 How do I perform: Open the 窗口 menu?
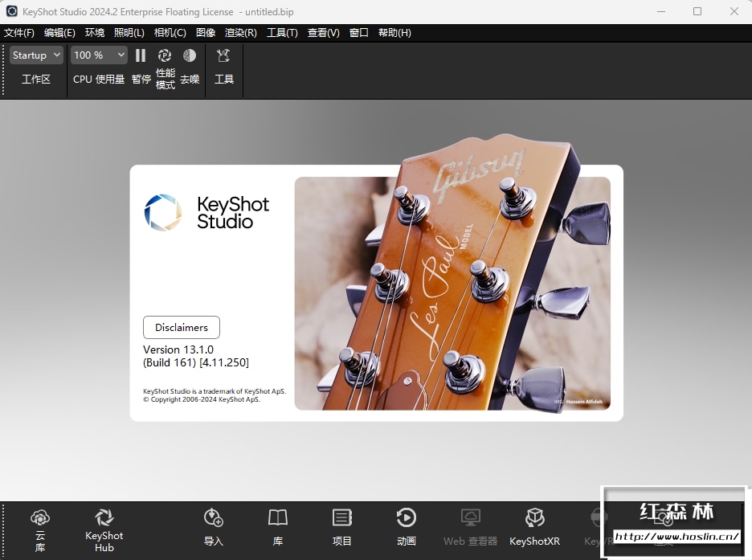pos(359,33)
